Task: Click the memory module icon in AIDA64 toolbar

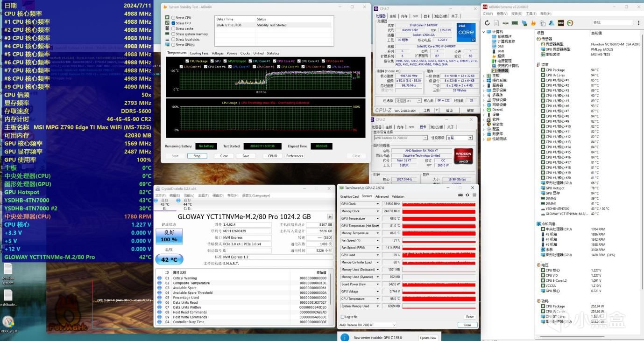Action: click(515, 23)
